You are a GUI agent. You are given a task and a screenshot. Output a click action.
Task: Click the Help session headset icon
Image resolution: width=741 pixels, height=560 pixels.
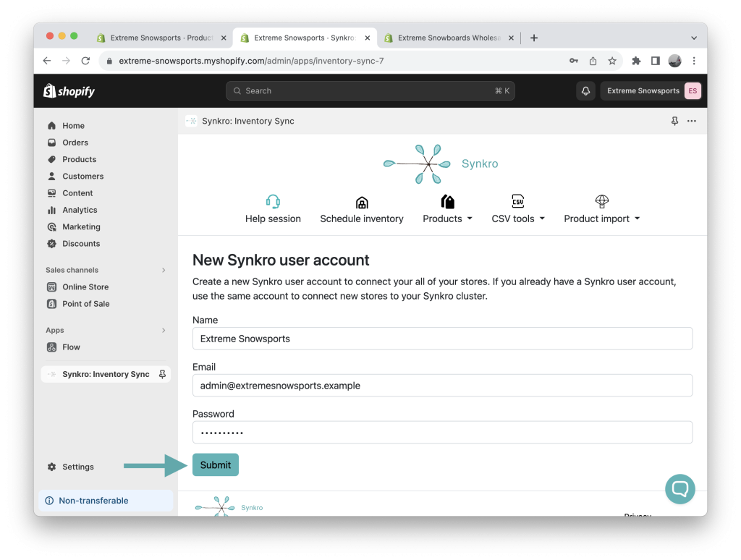coord(273,202)
